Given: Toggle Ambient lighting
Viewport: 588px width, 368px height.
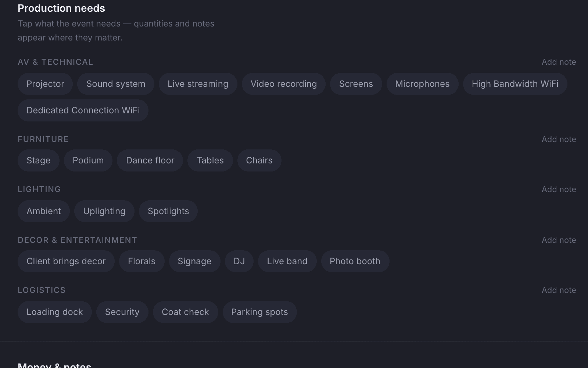Looking at the screenshot, I should [44, 211].
